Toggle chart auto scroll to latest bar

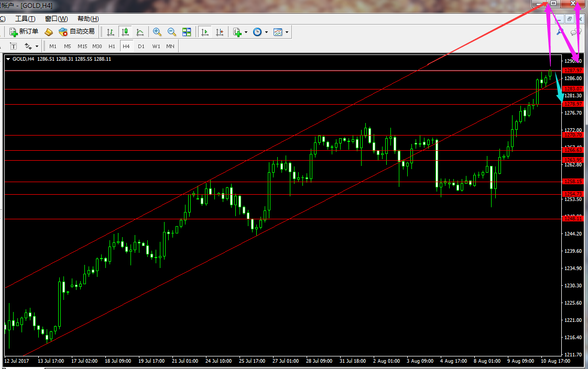(x=205, y=32)
